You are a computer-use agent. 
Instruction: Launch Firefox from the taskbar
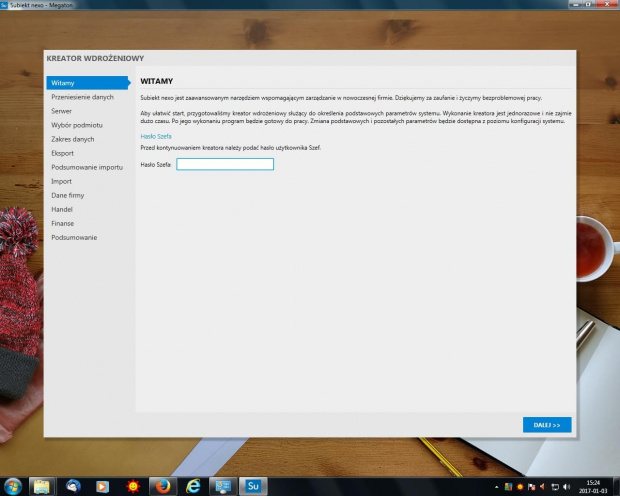161,486
